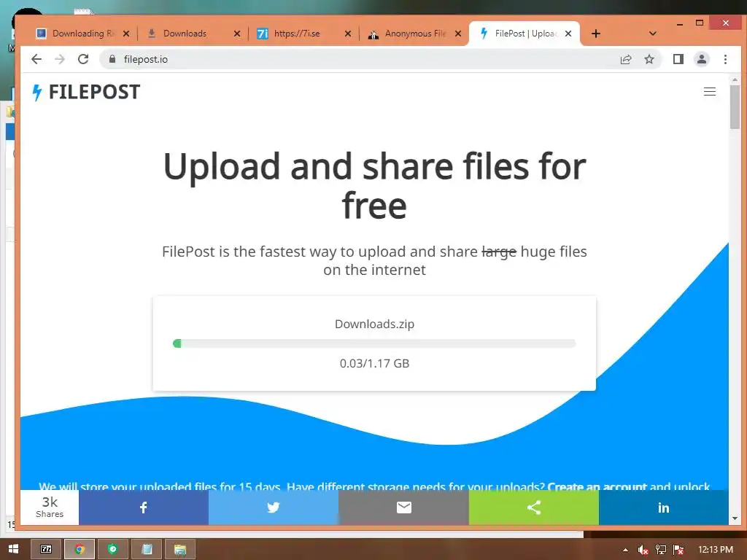Open the Chrome profile avatar
Screen dimensions: 747x560
(x=702, y=59)
